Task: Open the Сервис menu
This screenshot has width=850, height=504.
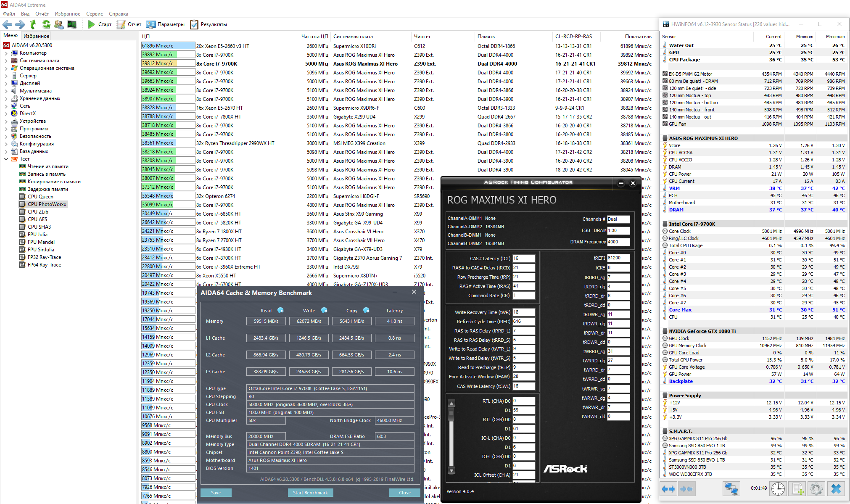Action: (94, 14)
